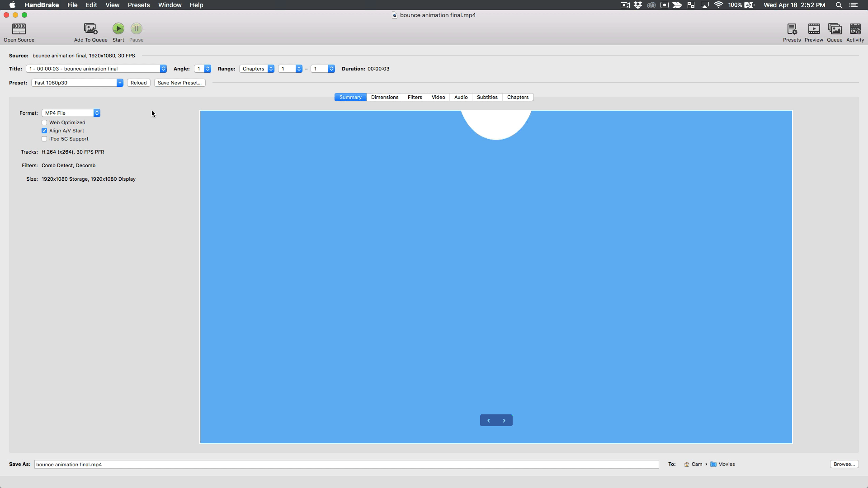The image size is (868, 488).
Task: Click the Save As filename field
Action: (x=346, y=464)
